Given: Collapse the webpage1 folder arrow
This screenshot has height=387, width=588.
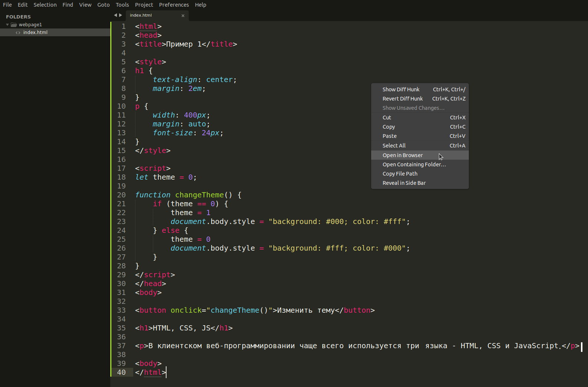Looking at the screenshot, I should pos(7,25).
